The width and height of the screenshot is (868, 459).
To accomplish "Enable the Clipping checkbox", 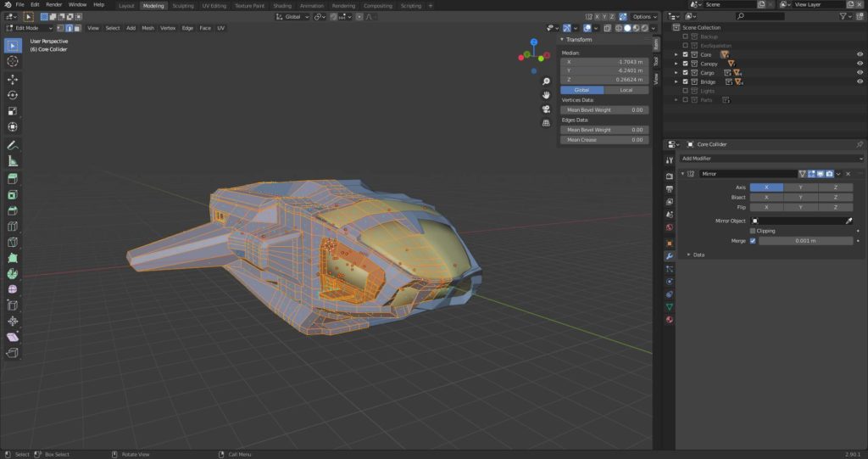I will pyautogui.click(x=753, y=231).
